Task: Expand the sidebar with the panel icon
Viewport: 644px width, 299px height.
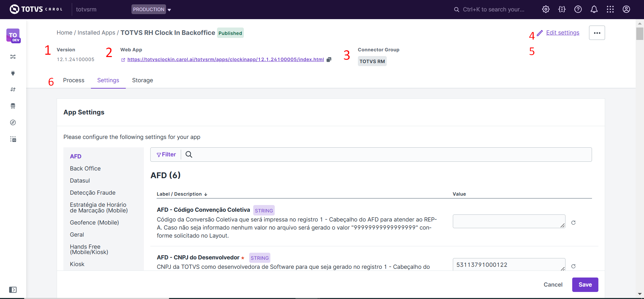Action: click(x=13, y=290)
